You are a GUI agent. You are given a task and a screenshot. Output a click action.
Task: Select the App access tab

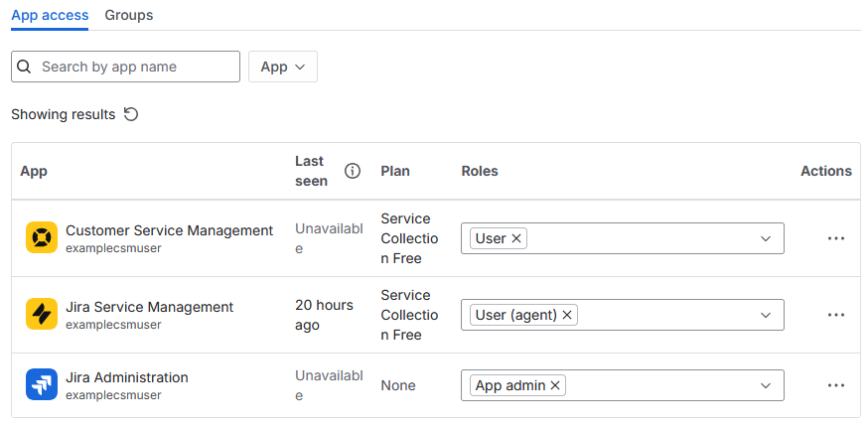point(50,15)
